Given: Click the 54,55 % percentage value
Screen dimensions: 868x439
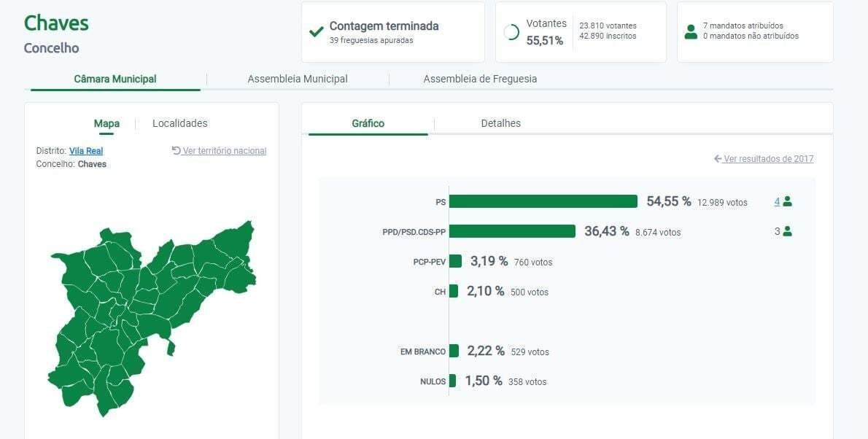Looking at the screenshot, I should (669, 201).
